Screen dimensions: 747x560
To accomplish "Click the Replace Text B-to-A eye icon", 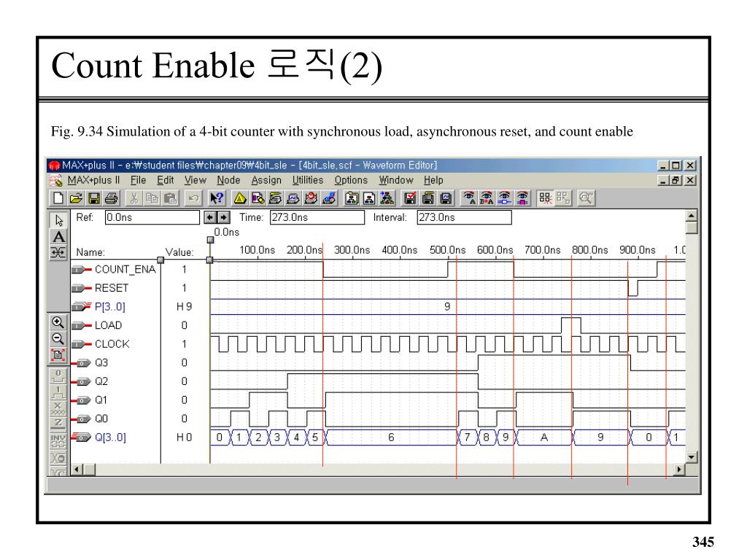I will [487, 198].
